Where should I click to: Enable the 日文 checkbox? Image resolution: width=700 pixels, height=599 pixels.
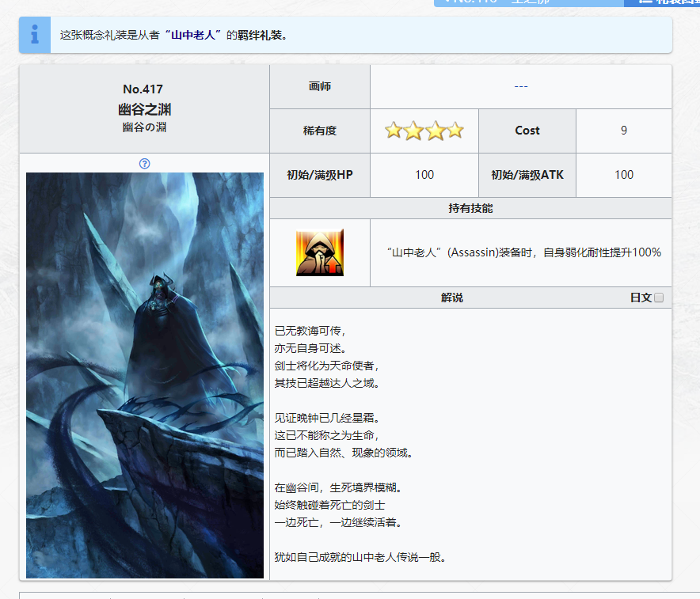tap(659, 298)
